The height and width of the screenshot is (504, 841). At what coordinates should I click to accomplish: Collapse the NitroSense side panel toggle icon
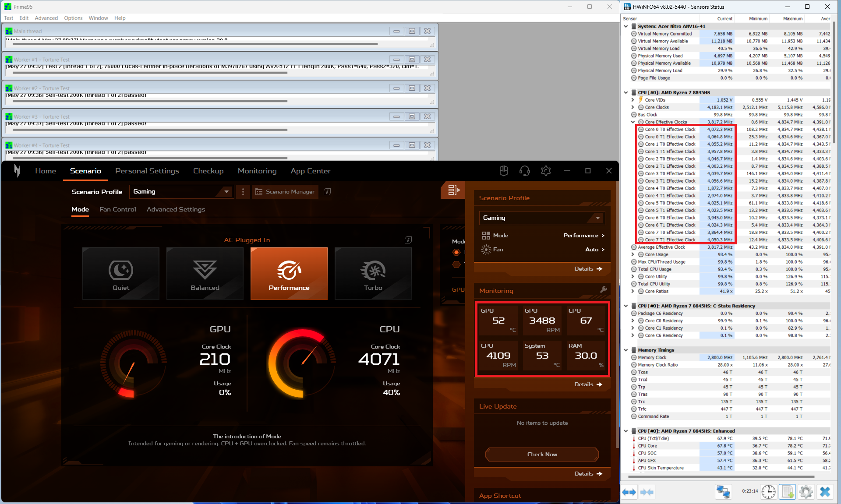click(453, 190)
